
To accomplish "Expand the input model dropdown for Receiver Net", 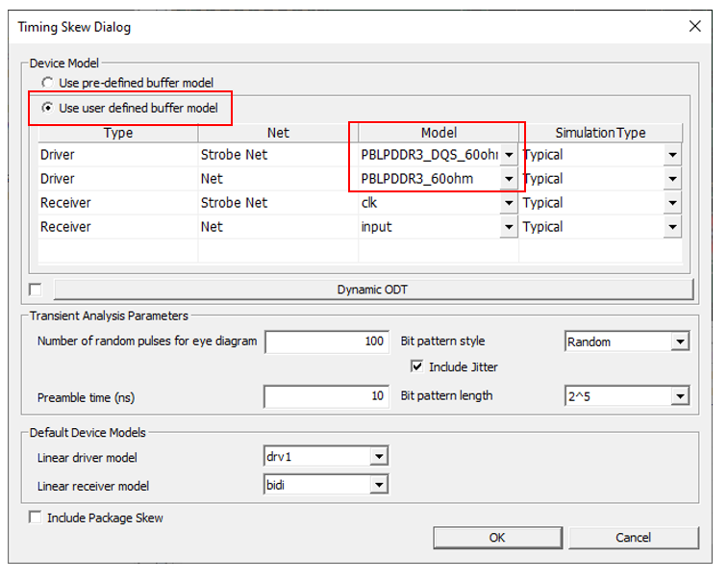I will click(x=509, y=227).
